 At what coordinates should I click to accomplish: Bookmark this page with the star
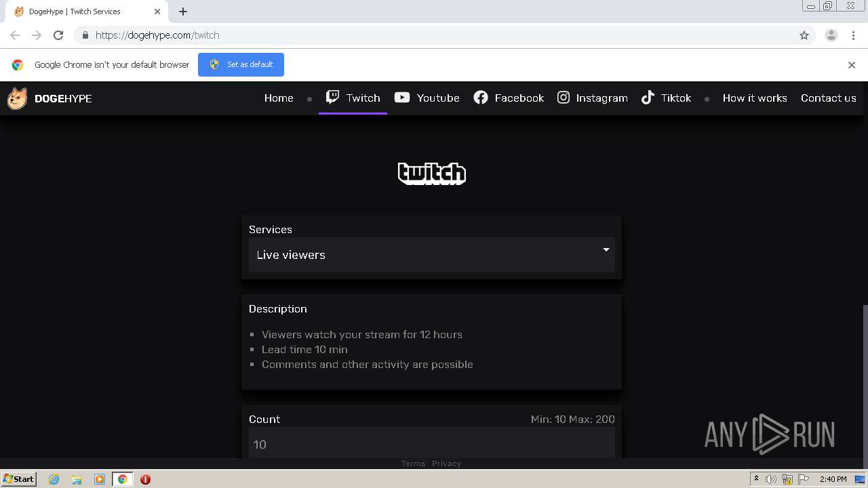(804, 35)
